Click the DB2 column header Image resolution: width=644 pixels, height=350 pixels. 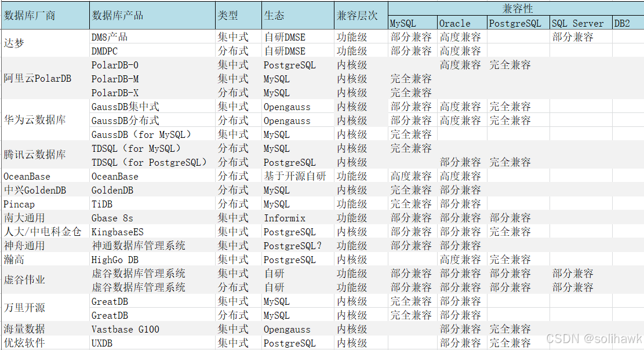628,23
